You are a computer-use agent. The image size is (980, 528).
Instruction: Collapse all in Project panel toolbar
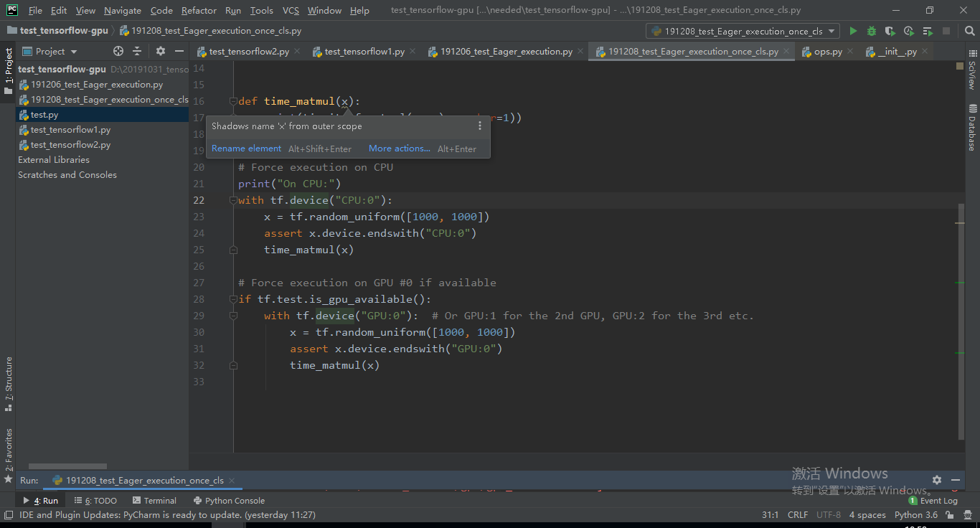click(x=137, y=51)
